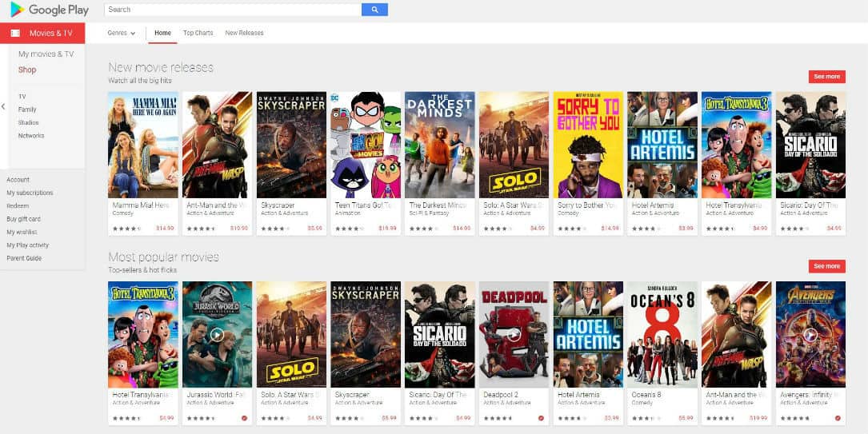Click the Ocean's 8 title text
This screenshot has height=434, width=868.
point(646,395)
